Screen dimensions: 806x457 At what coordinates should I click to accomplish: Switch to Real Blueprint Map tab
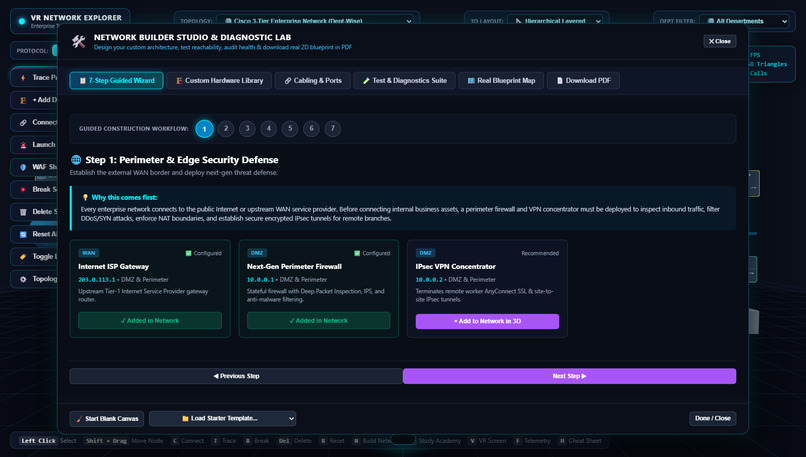click(x=501, y=81)
